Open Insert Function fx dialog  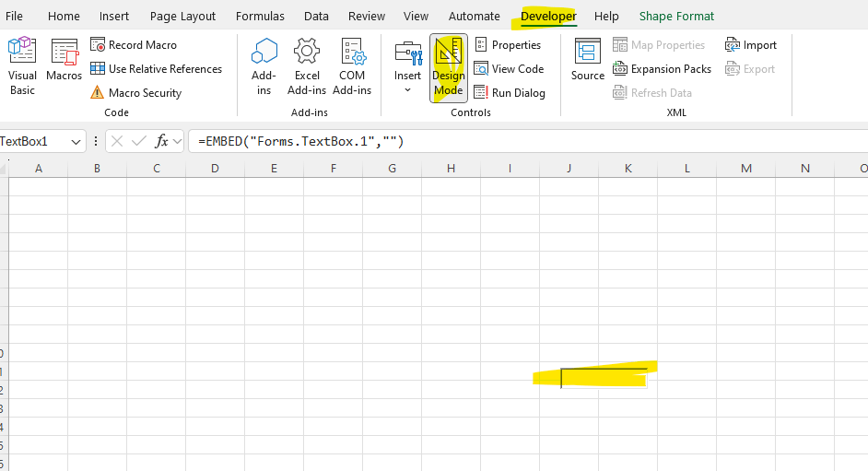[x=161, y=142]
